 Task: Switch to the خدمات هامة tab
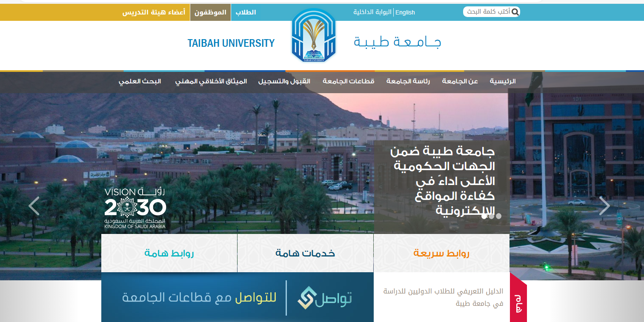[305, 254]
